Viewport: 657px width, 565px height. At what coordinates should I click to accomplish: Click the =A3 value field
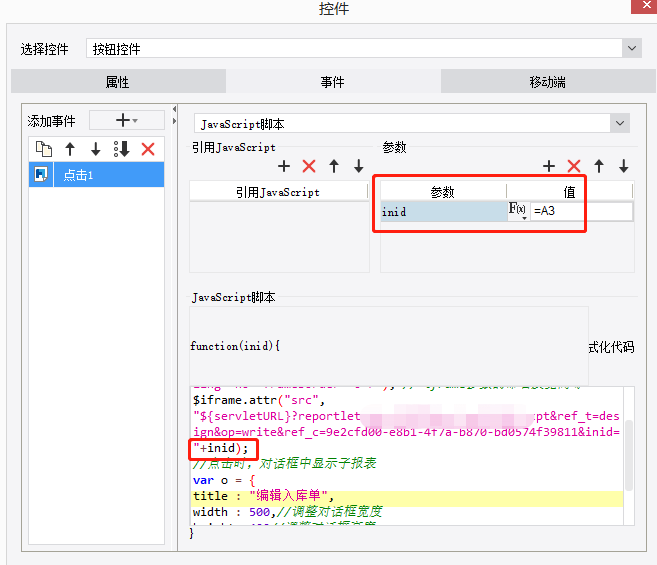click(x=581, y=211)
